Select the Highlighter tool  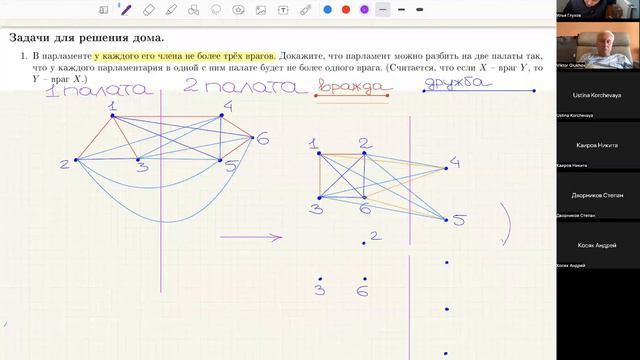click(x=171, y=10)
